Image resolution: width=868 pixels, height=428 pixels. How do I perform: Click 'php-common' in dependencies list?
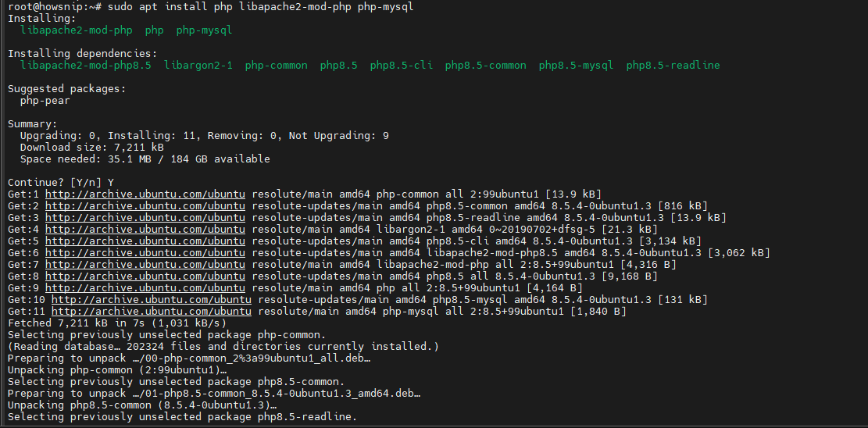click(277, 66)
